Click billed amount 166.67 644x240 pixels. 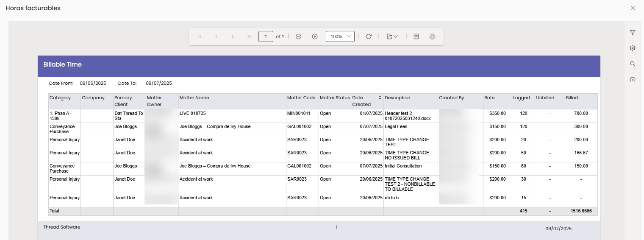(581, 153)
